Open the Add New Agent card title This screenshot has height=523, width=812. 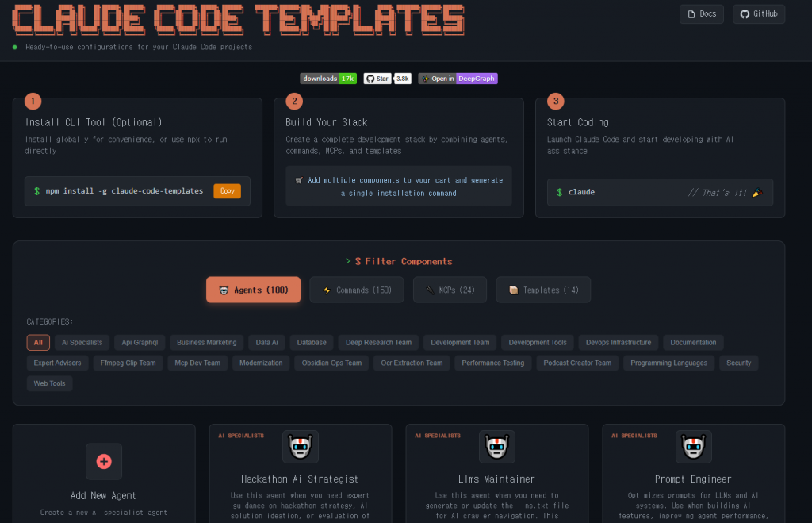[x=103, y=495]
